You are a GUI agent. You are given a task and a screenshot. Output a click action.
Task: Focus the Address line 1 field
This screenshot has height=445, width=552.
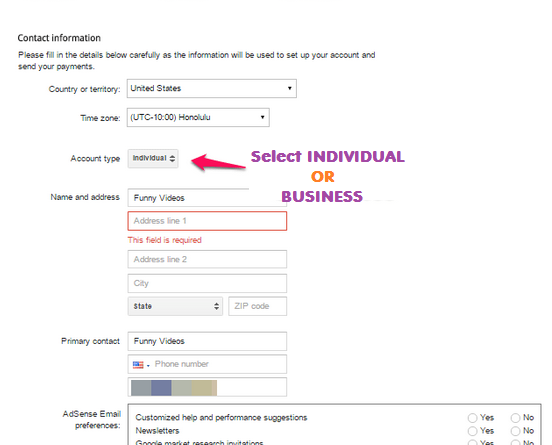click(x=207, y=221)
